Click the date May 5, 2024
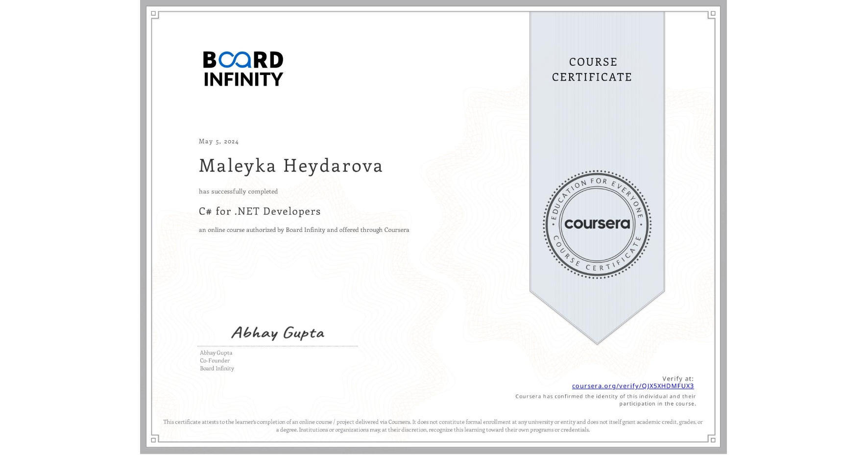The image size is (868, 455). 218,141
